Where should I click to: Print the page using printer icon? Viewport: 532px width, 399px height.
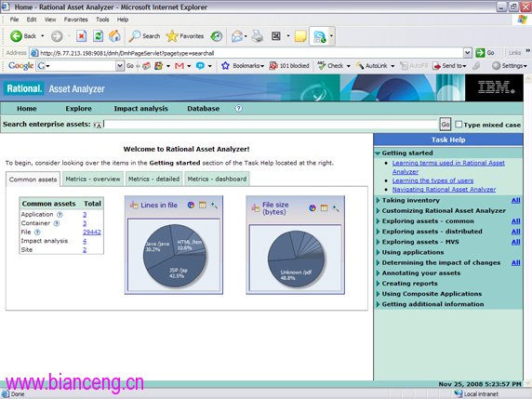tap(258, 36)
